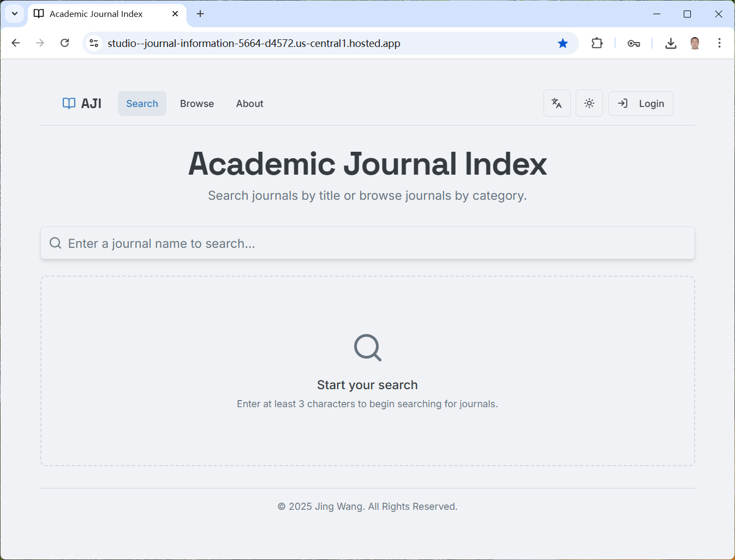Expand the tab search dropdown arrow
The width and height of the screenshot is (735, 560).
(15, 14)
